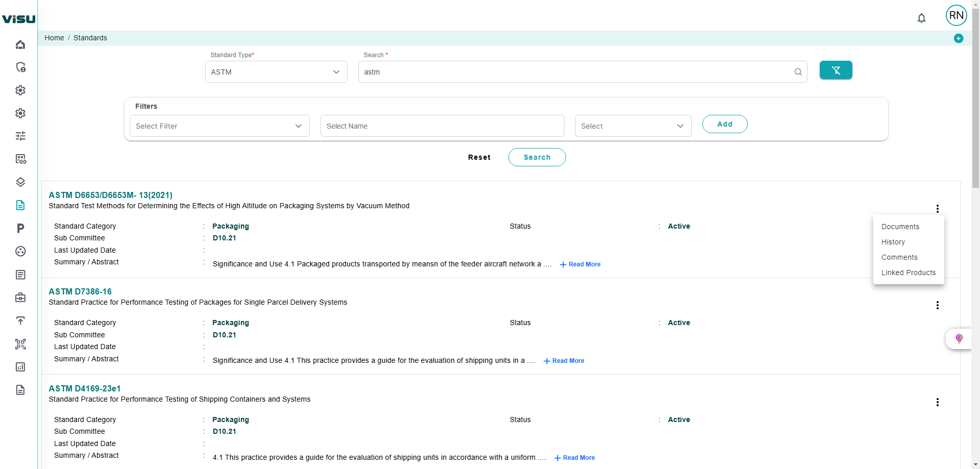Select History in the context menu
Viewport: 980px width, 469px height.
tap(893, 242)
